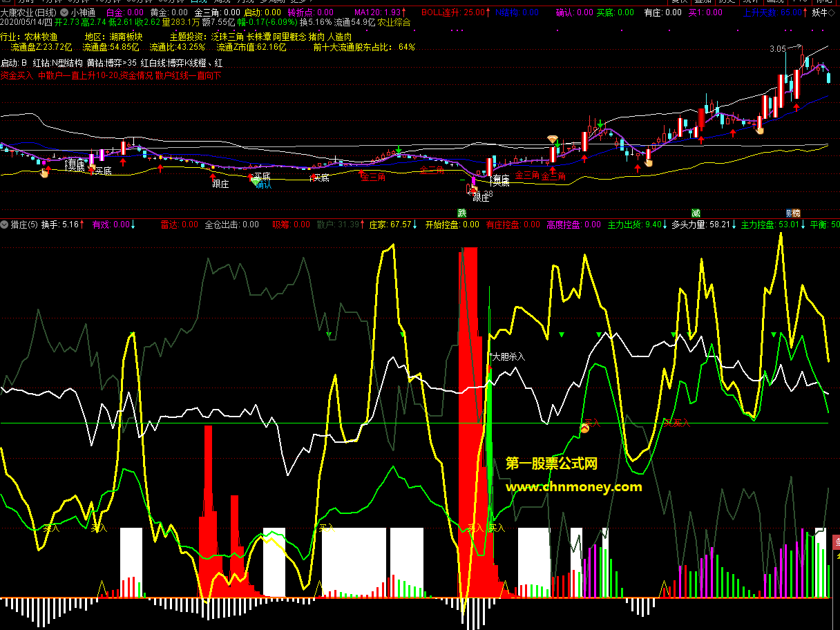Click the orange diamond marker above red candle

pyautogui.click(x=552, y=140)
